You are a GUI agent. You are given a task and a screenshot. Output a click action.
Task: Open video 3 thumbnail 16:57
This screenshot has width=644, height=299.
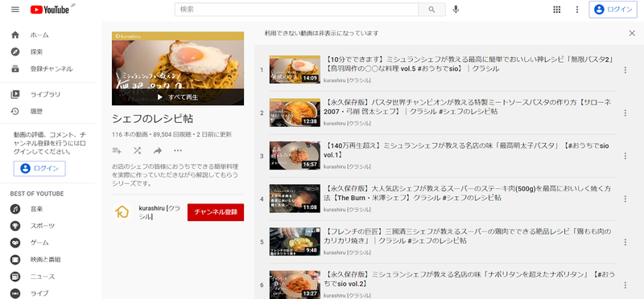pos(295,155)
